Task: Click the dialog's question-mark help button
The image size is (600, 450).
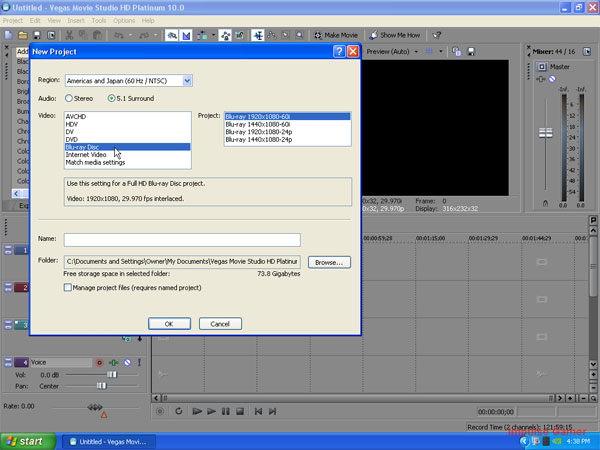Action: tap(339, 51)
